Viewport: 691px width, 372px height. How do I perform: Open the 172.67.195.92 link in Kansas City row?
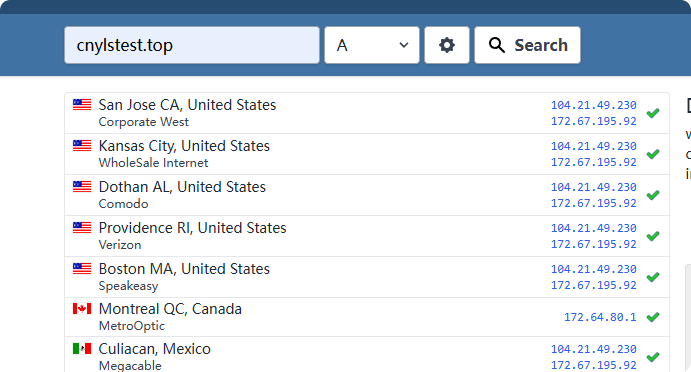[594, 162]
